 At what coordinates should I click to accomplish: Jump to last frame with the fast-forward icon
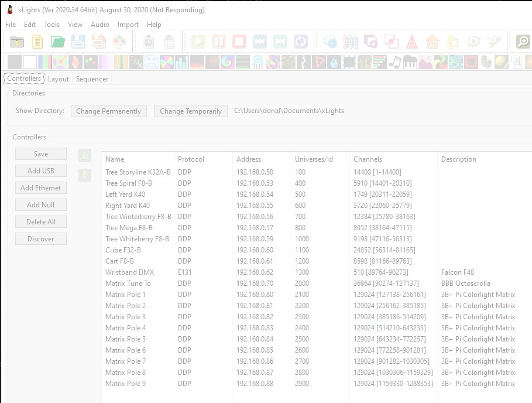point(280,42)
